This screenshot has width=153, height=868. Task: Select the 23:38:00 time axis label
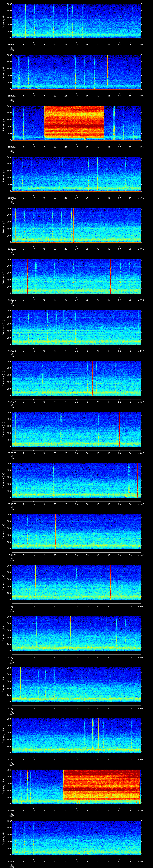12,402
